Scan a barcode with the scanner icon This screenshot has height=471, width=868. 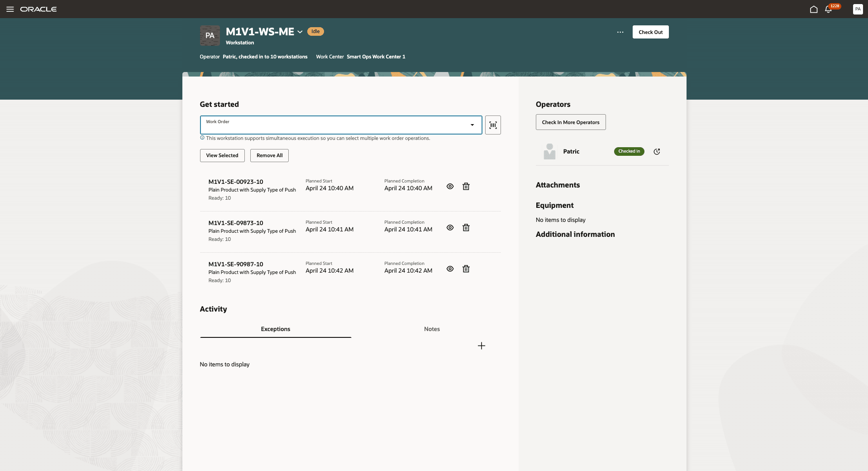tap(493, 125)
